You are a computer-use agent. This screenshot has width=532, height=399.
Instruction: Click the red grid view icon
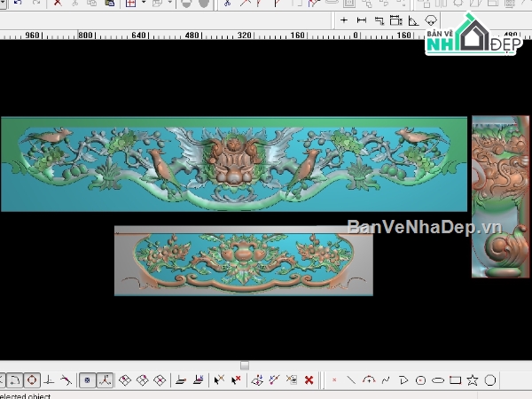pyautogui.click(x=130, y=4)
